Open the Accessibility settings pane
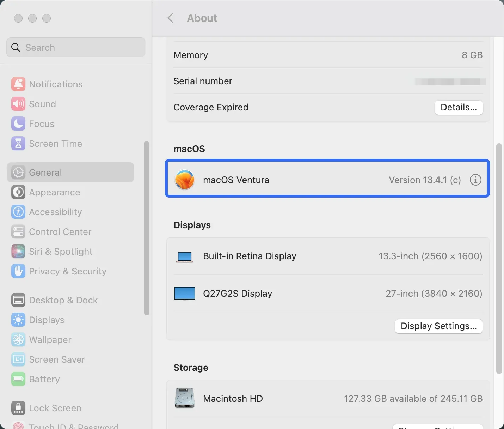504x429 pixels. [70, 212]
